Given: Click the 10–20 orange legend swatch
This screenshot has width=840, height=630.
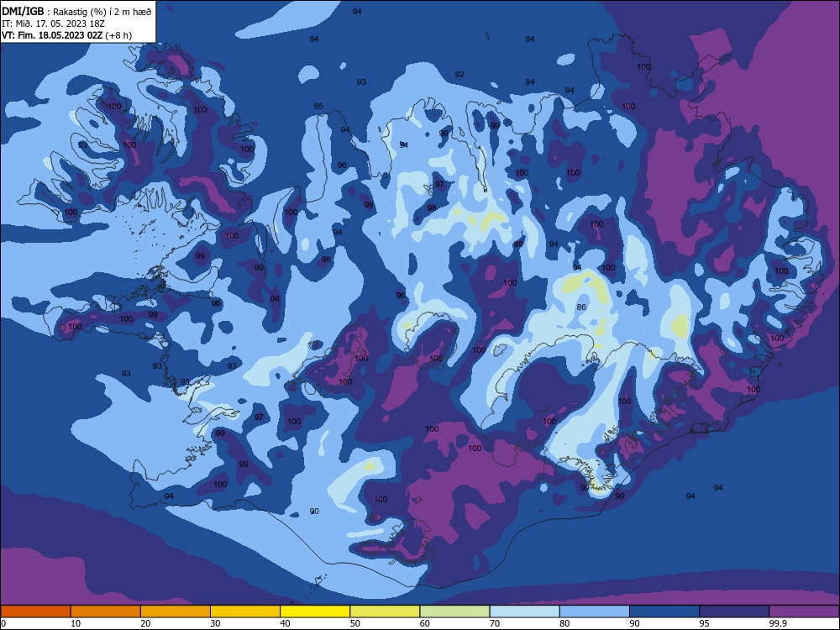Looking at the screenshot, I should point(106,612).
